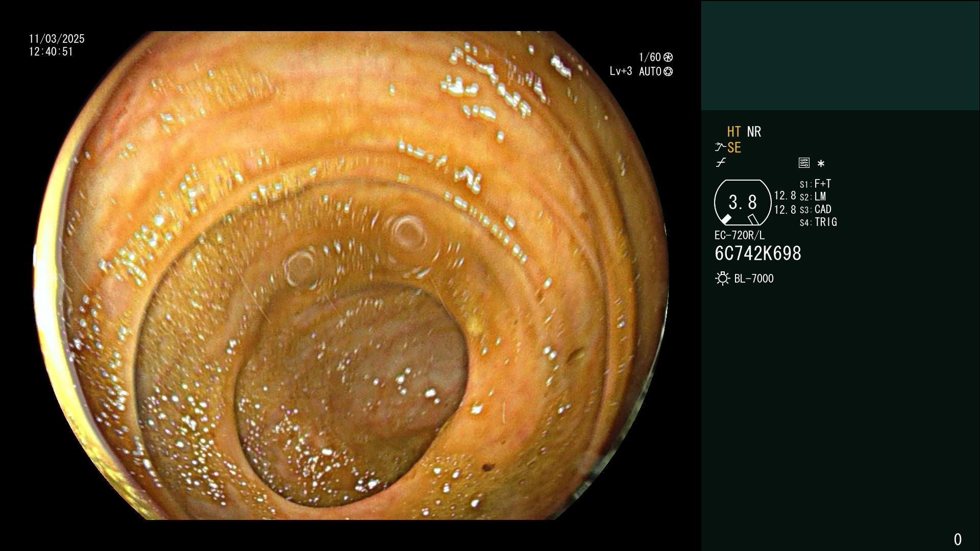
Task: Click the shutter speed fan icon
Action: pyautogui.click(x=668, y=57)
